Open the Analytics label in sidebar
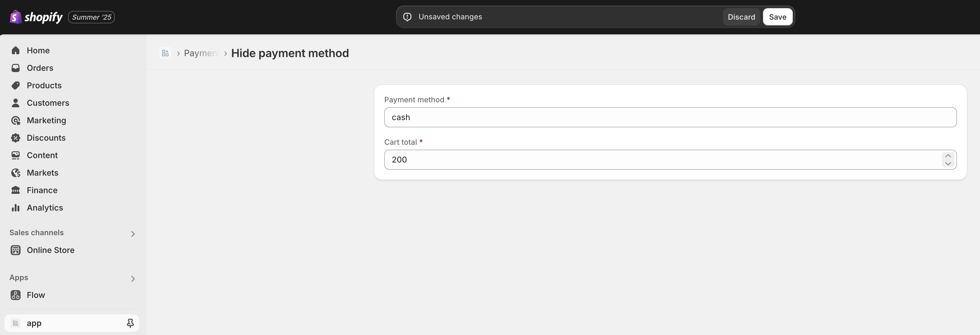 click(45, 208)
